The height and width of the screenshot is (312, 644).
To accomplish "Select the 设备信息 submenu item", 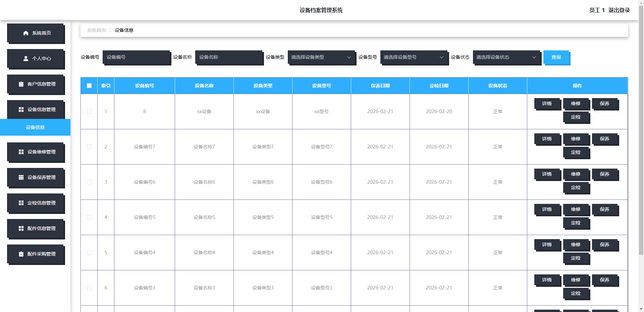I will (35, 127).
